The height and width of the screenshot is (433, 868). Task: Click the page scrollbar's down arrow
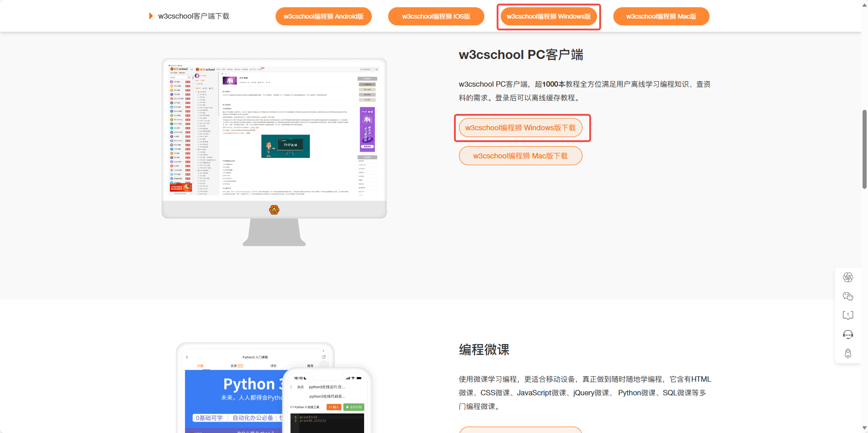(864, 428)
